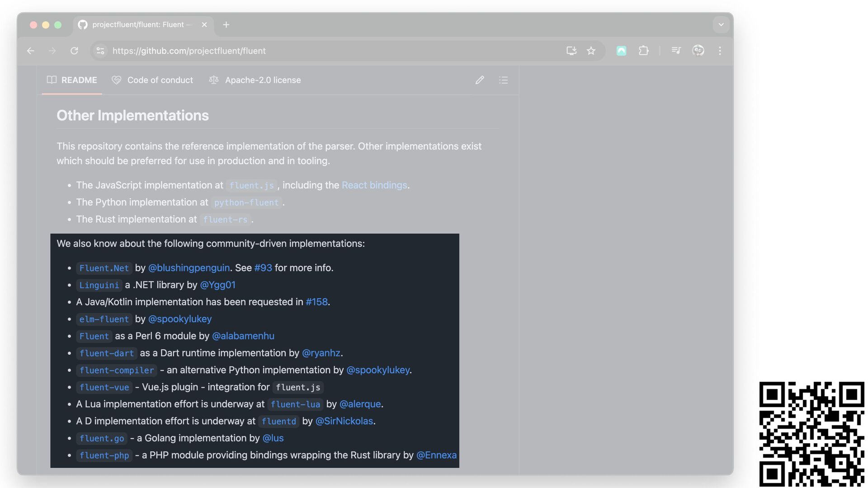The width and height of the screenshot is (868, 488).
Task: Open the browser extensions puzzle icon
Action: [x=643, y=51]
